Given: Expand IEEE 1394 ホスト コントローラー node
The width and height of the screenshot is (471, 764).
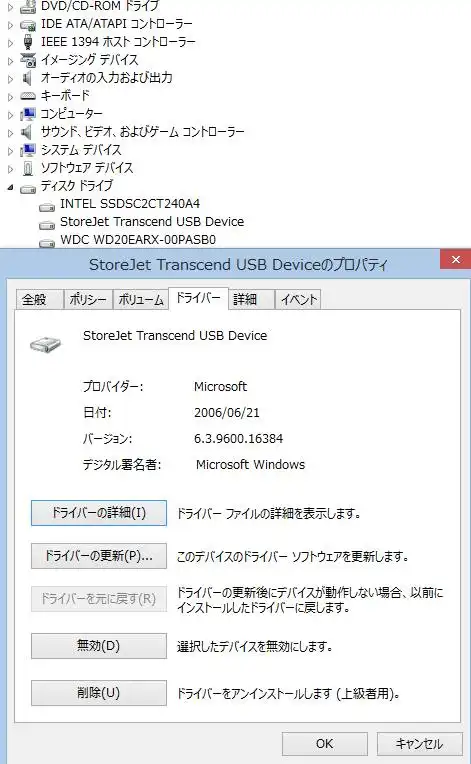Looking at the screenshot, I should pyautogui.click(x=10, y=43).
